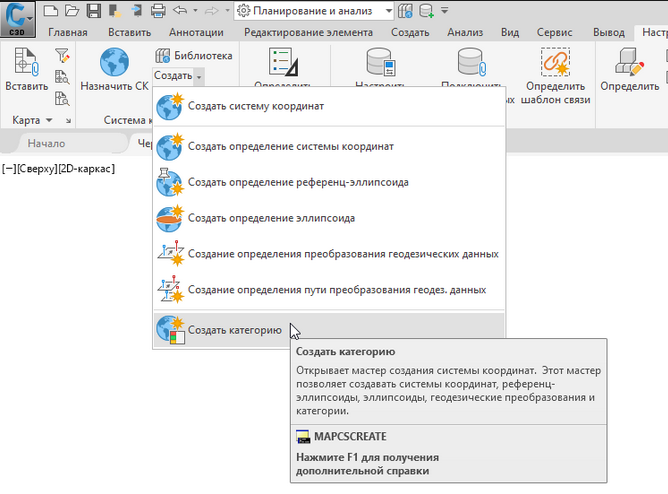Open the Анализ ribbon tab

[467, 32]
